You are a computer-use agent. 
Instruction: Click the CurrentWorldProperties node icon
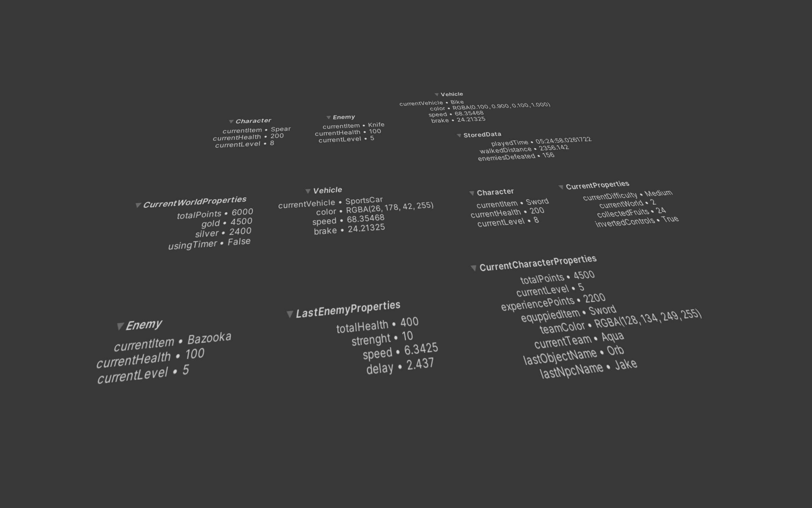pos(138,199)
